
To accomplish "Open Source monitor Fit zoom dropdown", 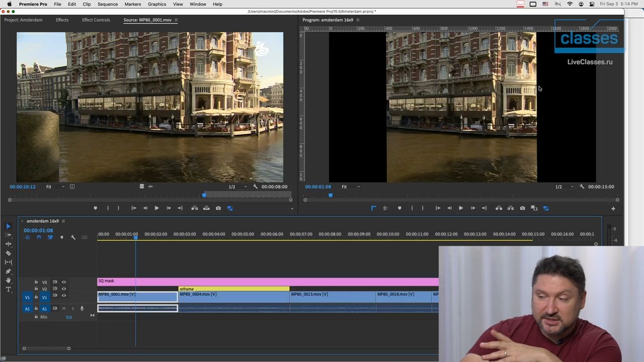I will pyautogui.click(x=55, y=187).
